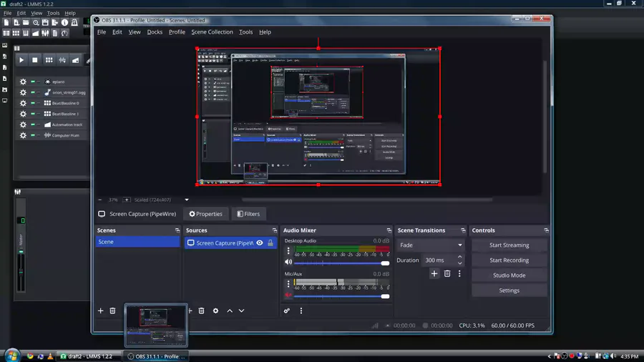Export the LMMS project icon
Screen dimensions: 644x362
point(54,23)
